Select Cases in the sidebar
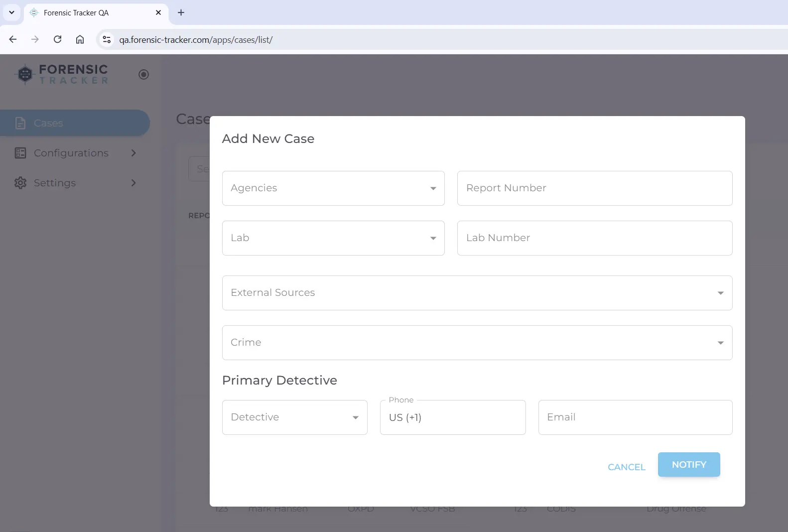Screen dimensions: 788x532 click(75, 123)
